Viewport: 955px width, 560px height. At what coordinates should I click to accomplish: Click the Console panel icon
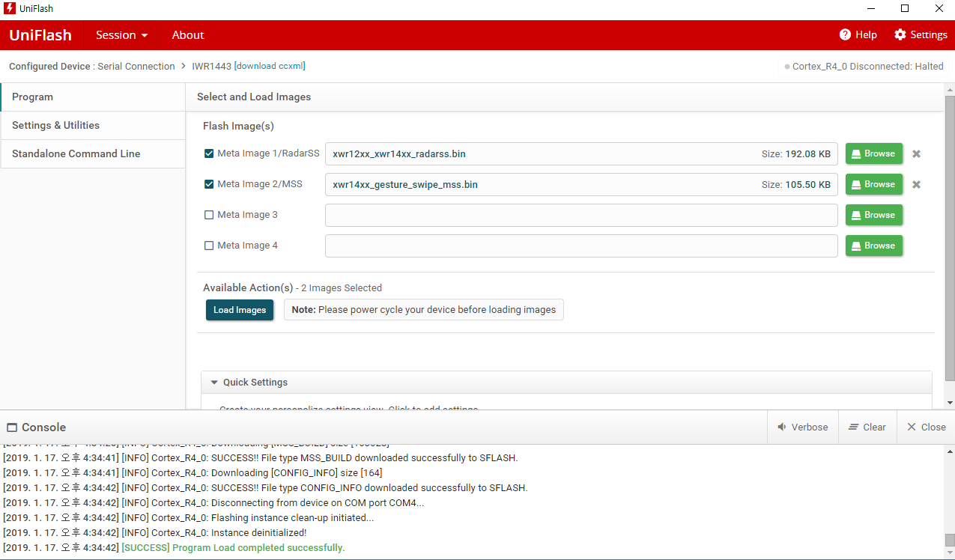click(12, 427)
